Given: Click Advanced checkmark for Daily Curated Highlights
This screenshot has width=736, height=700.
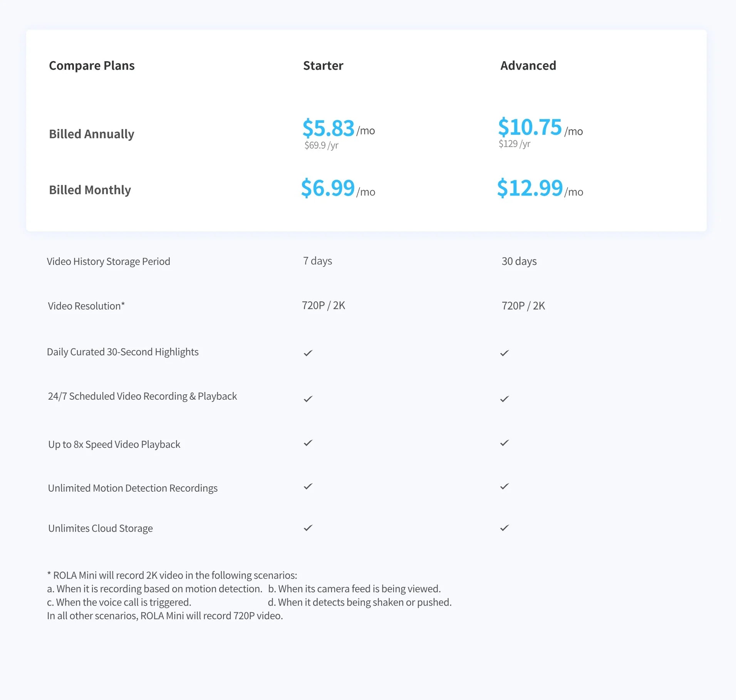Looking at the screenshot, I should [x=505, y=353].
